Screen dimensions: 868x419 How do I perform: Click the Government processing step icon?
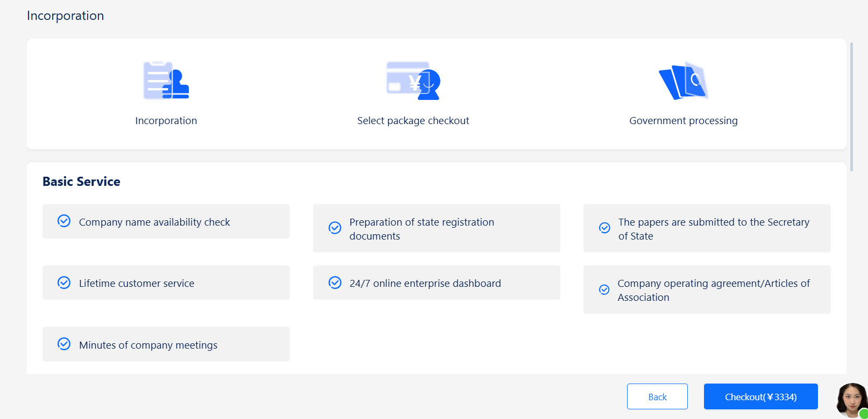[684, 81]
